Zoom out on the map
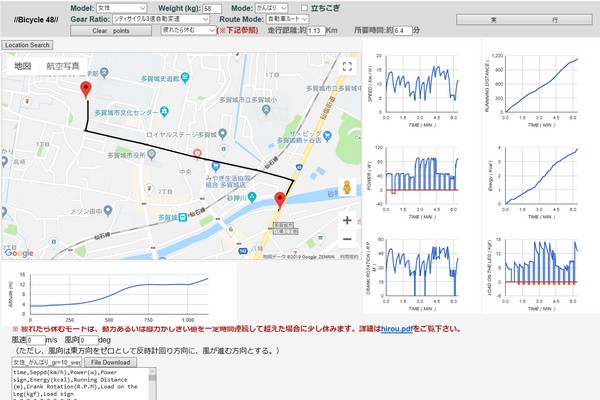The height and width of the screenshot is (400, 600). point(347,239)
